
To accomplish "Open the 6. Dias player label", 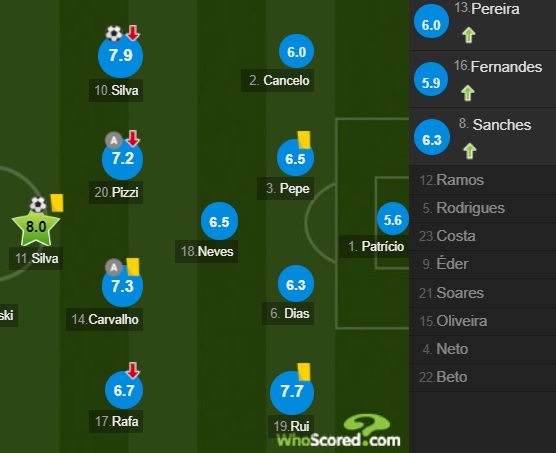I will [x=290, y=313].
